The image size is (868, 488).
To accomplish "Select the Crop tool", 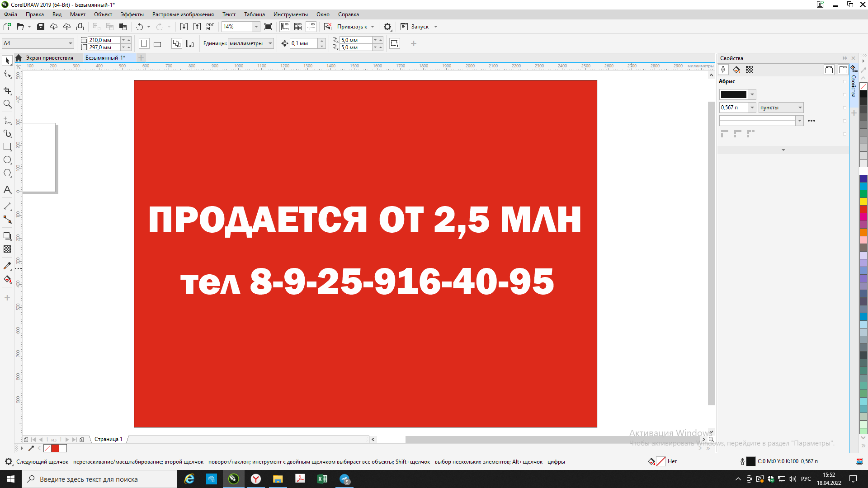I will coord(7,91).
